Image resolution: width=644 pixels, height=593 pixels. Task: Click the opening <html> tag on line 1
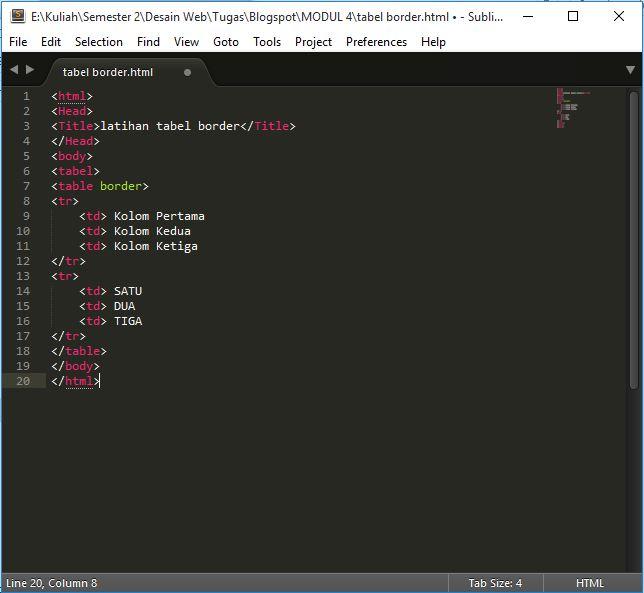[x=72, y=96]
